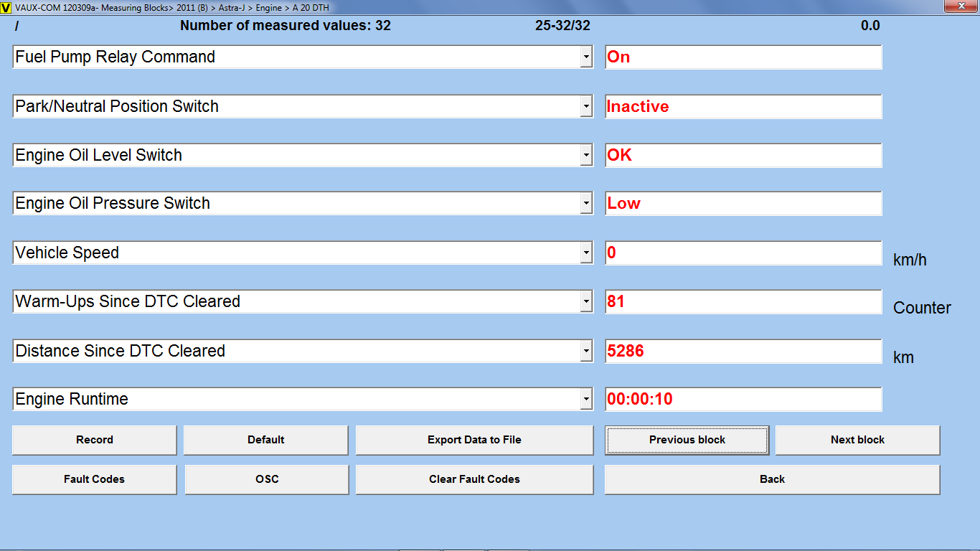980x551 pixels.
Task: Open the Fuel Pump Relay Command dropdown
Action: pyautogui.click(x=586, y=57)
